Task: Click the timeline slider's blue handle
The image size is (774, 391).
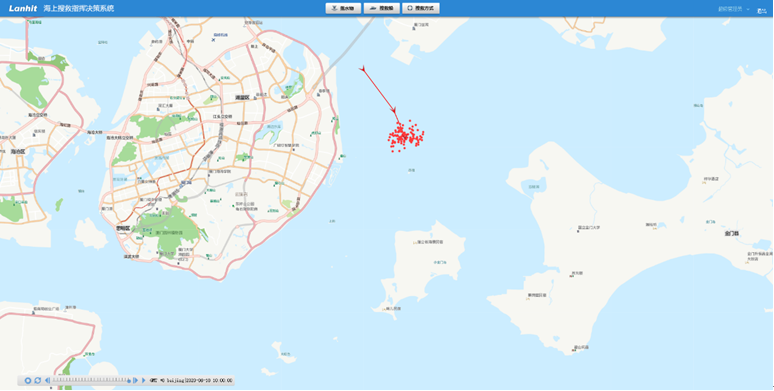Action: point(129,381)
